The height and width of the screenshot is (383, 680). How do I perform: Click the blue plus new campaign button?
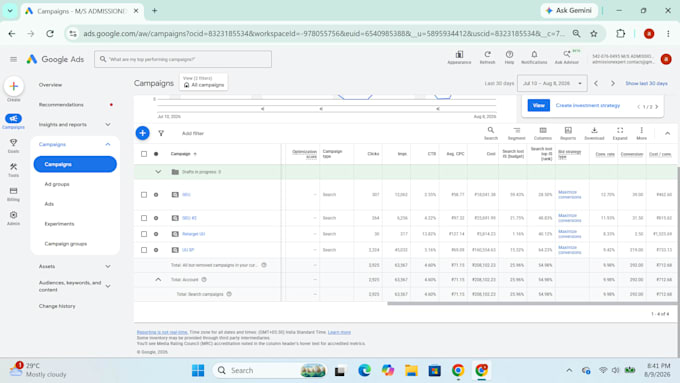pyautogui.click(x=142, y=133)
